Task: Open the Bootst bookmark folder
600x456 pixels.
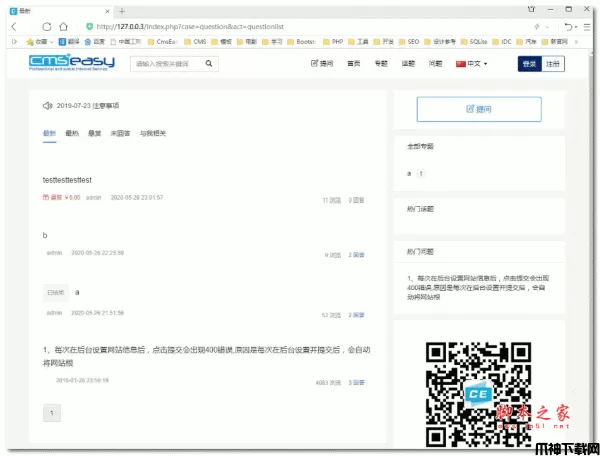Action: click(302, 41)
